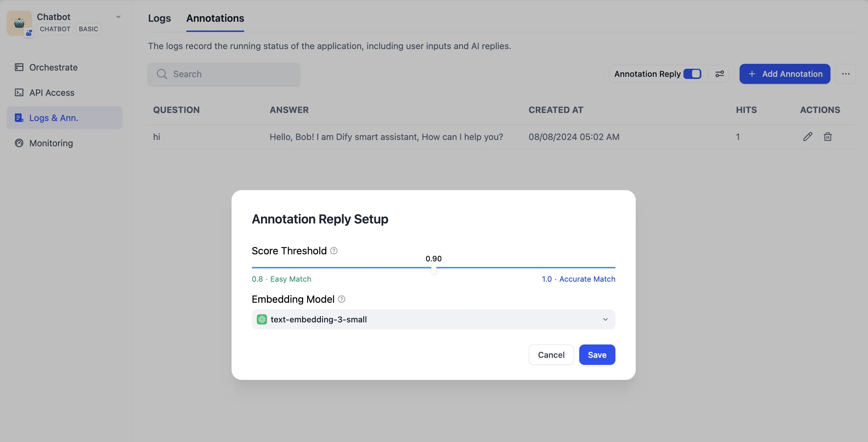Select the Annotations tab
The width and height of the screenshot is (868, 442).
pyautogui.click(x=215, y=18)
